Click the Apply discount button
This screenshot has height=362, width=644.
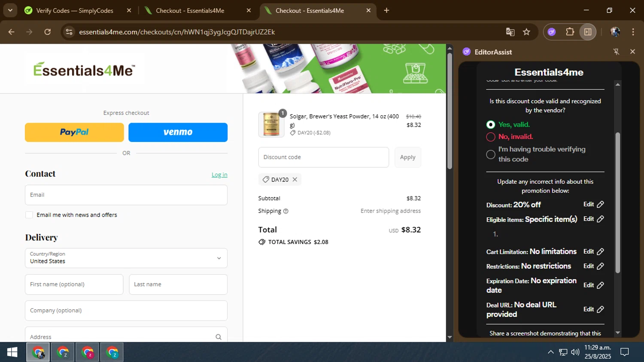click(x=407, y=157)
